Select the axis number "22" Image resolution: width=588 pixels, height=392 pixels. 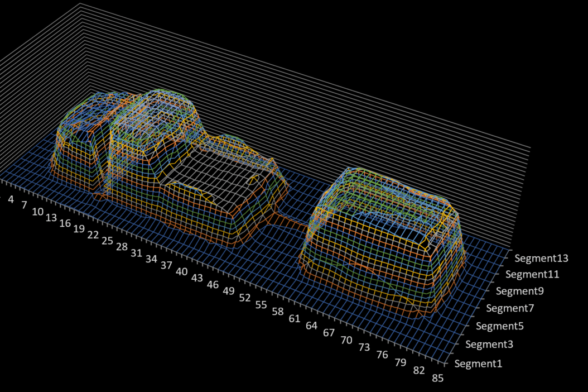pos(93,235)
